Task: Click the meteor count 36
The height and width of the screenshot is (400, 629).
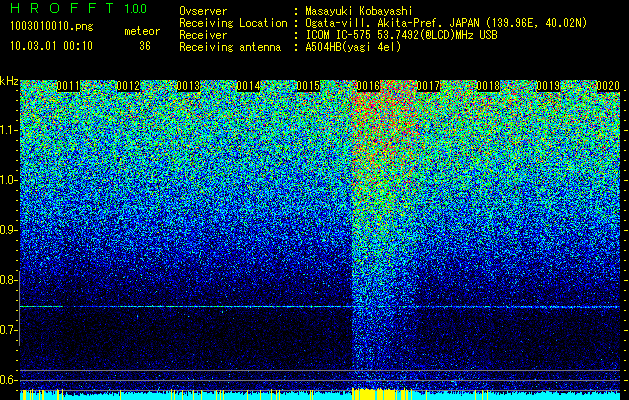Action: 145,46
